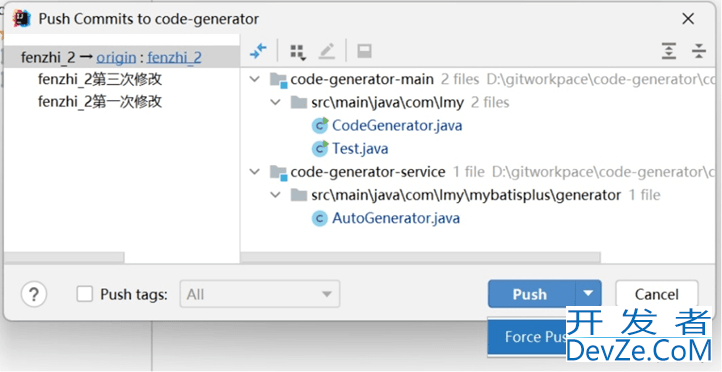Collapse the mybatisplus\generator folder node
The height and width of the screenshot is (372, 722).
[x=275, y=195]
